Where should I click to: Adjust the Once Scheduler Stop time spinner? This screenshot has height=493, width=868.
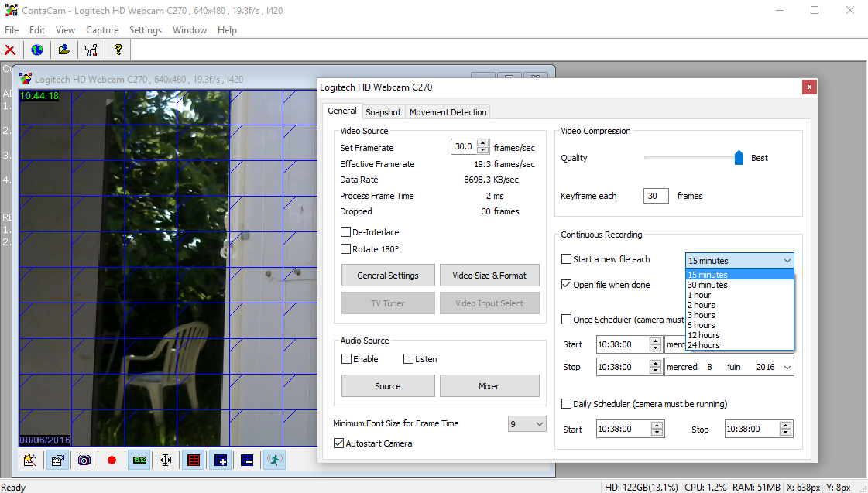(x=655, y=368)
